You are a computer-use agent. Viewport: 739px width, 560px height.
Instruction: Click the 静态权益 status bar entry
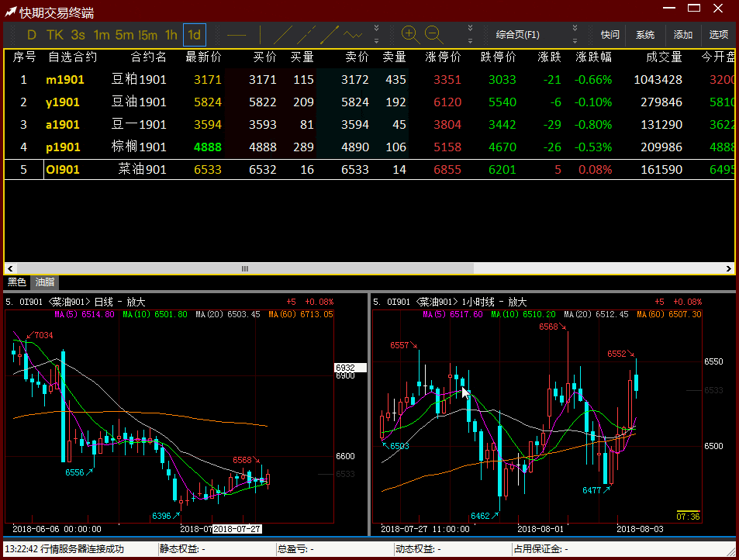tap(182, 548)
